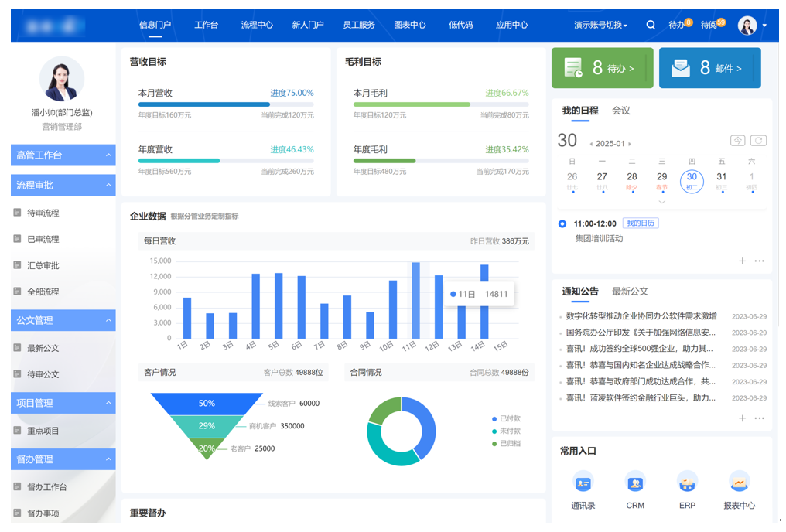Click the 已审流程 sidebar icon

coord(17,239)
